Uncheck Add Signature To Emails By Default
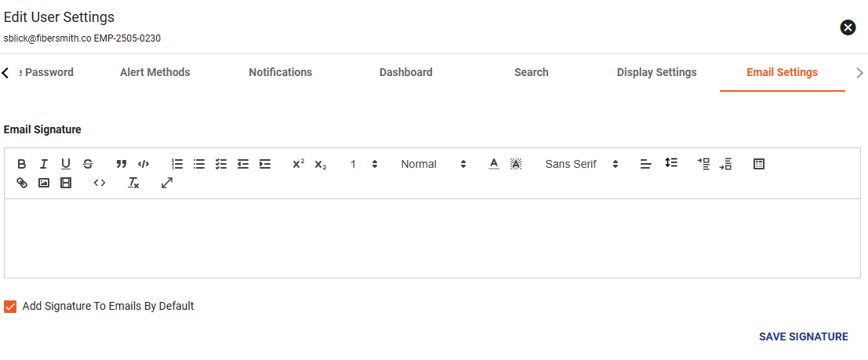Viewport: 868px width, 360px height. click(10, 307)
